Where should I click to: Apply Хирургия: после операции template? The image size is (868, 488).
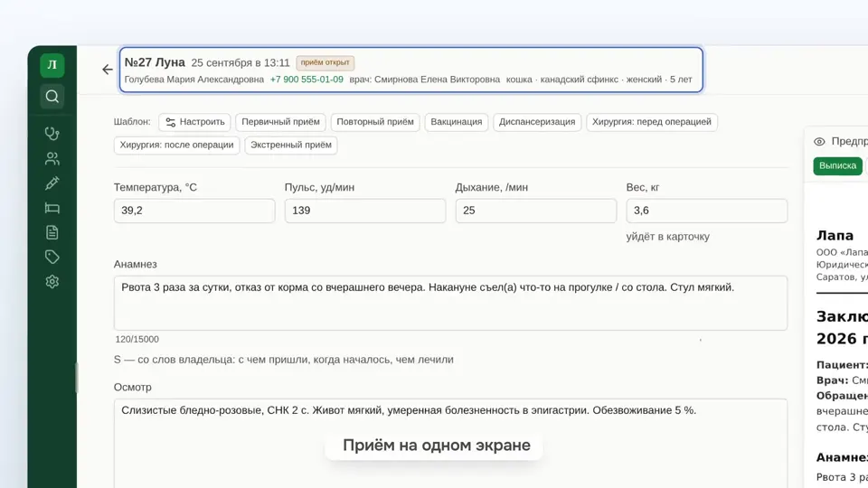[176, 145]
